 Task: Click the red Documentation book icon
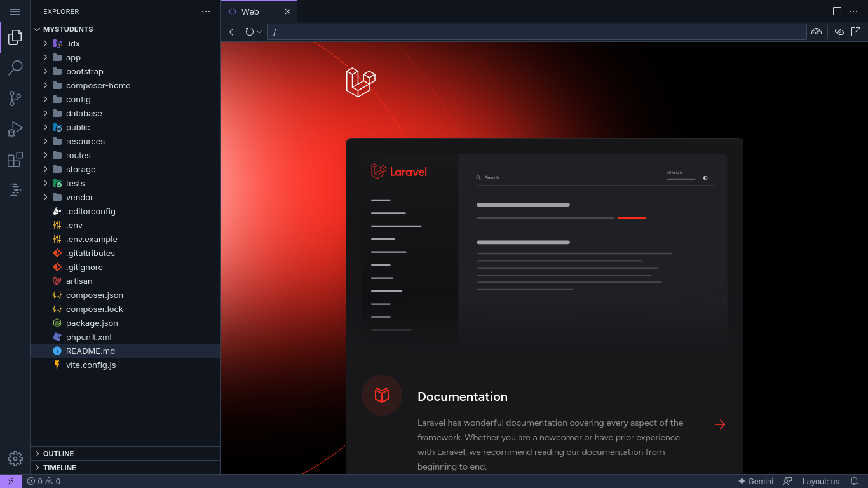tap(382, 395)
